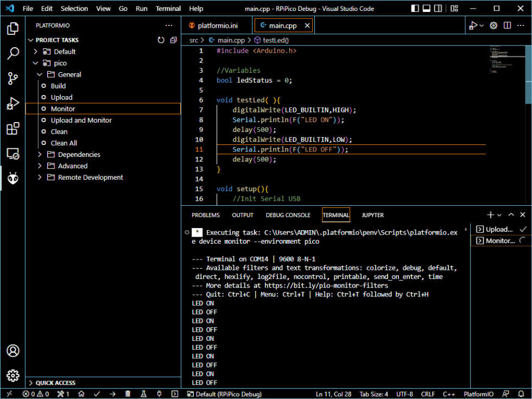Screen dimensions: 532x399
Task: Click the Split Editor icon in title bar
Action: point(507,25)
